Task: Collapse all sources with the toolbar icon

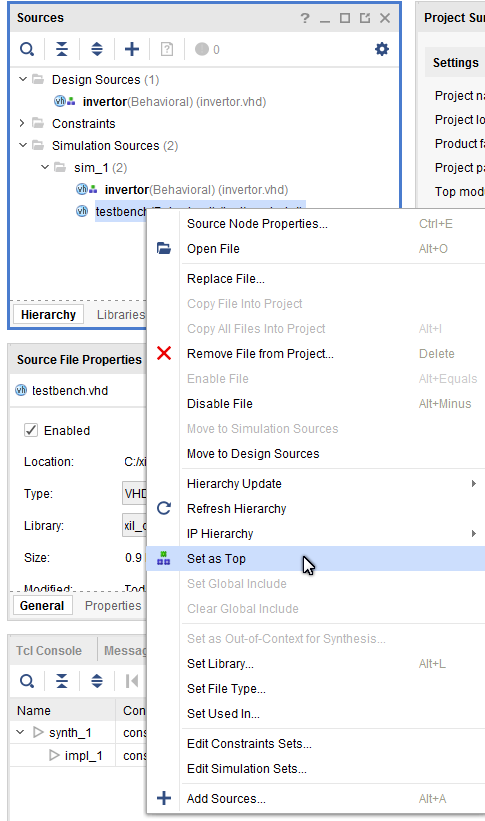Action: tap(62, 49)
